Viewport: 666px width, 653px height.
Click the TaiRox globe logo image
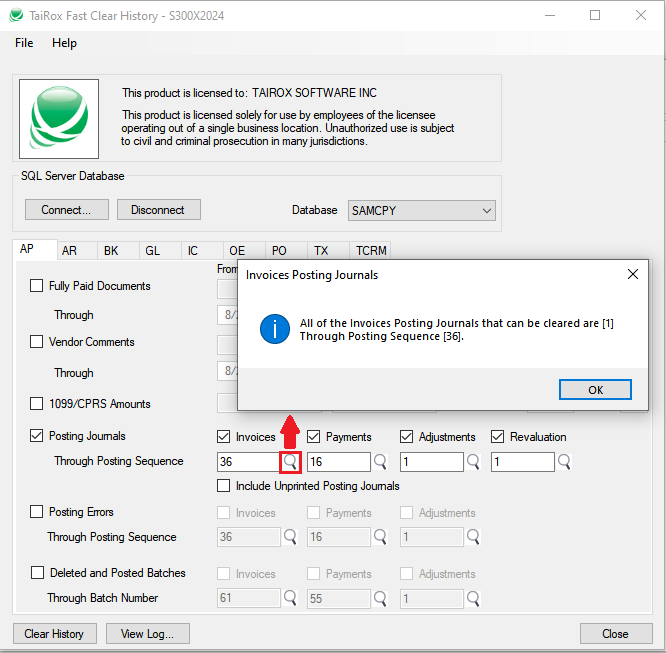[59, 119]
